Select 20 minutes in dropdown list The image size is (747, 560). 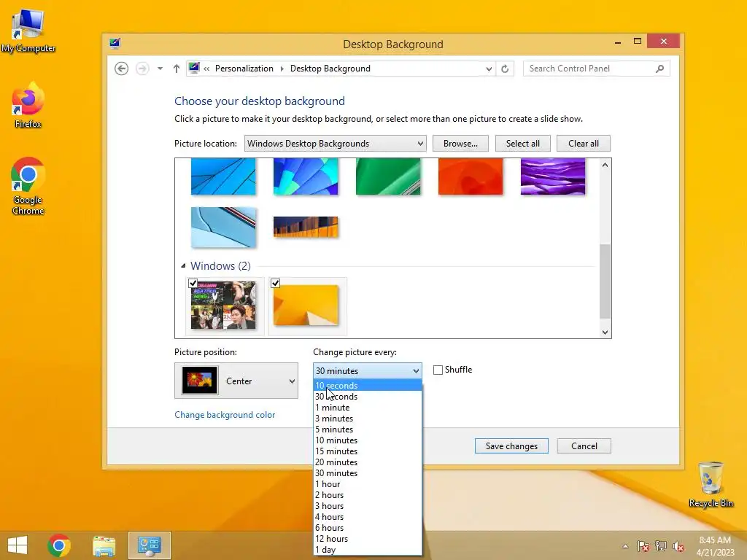(368, 462)
